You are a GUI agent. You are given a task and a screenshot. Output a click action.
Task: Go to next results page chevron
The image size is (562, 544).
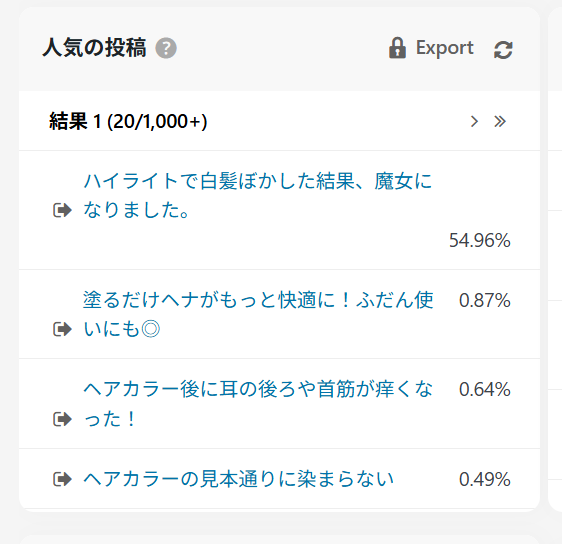click(474, 121)
